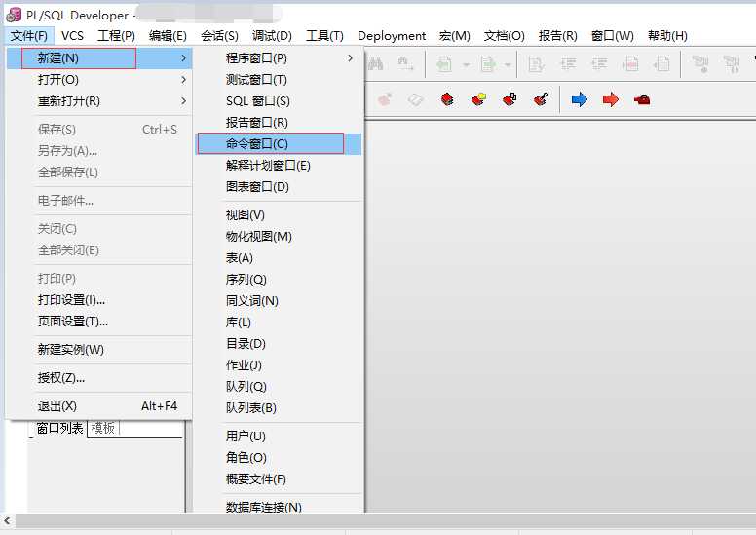
Task: Click the indent selection icon
Action: click(x=568, y=63)
